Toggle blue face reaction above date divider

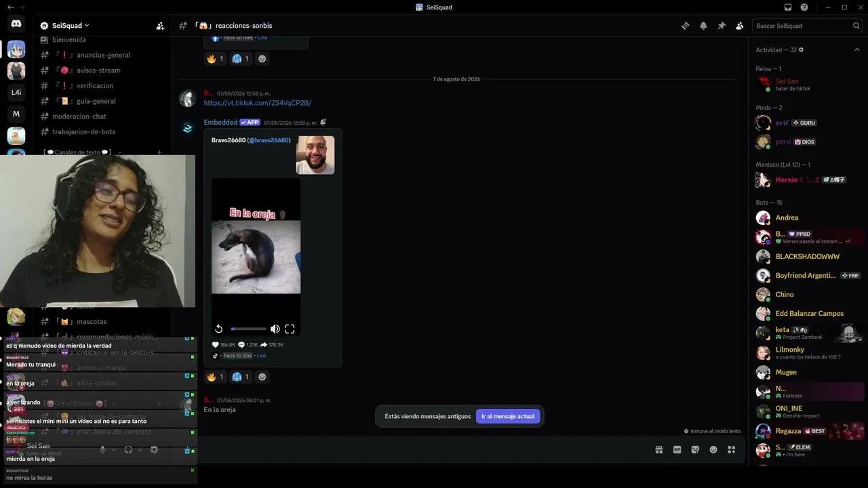(240, 58)
